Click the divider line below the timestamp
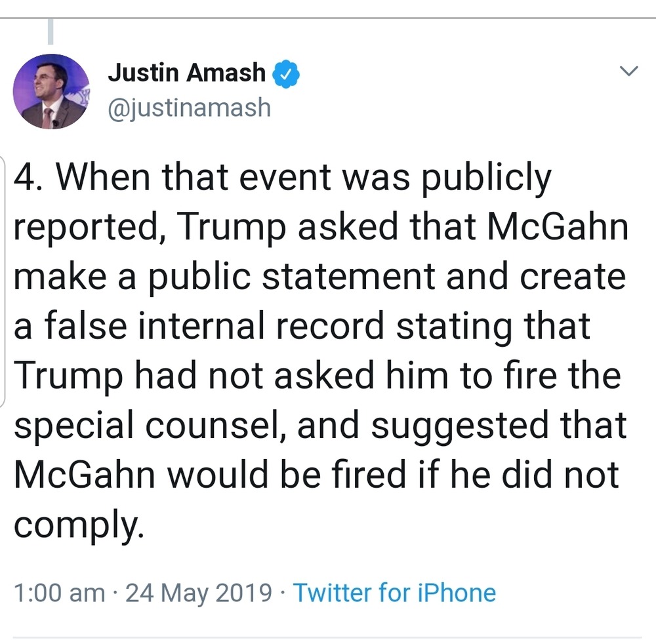Image resolution: width=656 pixels, height=644 pixels. (x=328, y=637)
